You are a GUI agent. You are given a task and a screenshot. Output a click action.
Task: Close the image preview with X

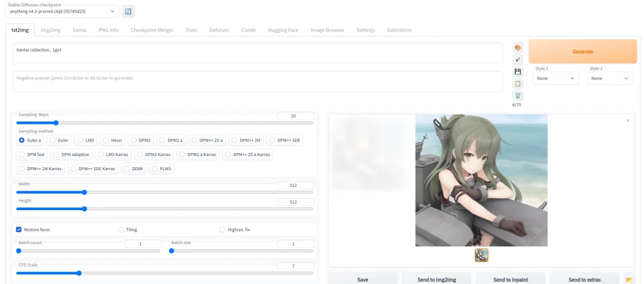[627, 121]
